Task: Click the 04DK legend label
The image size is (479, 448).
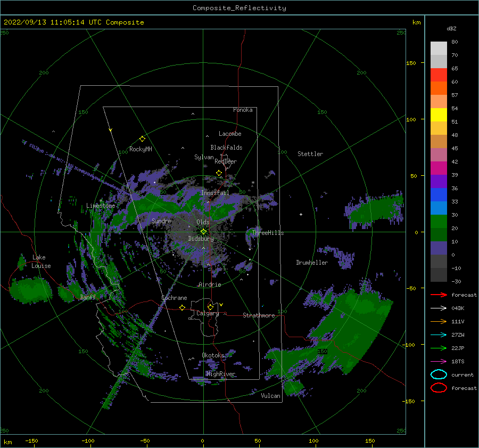Action: coord(458,308)
